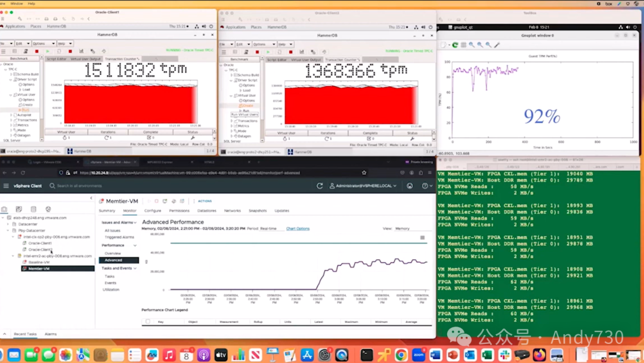This screenshot has width=644, height=363.
Task: Open File dropdown in Oracle-Client1 HammerDB
Action: pyautogui.click(x=7, y=43)
